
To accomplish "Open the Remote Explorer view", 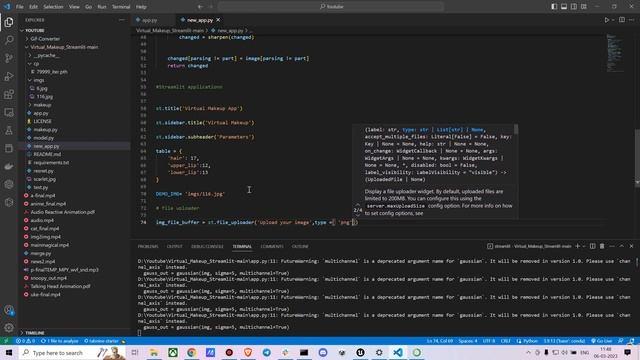I will (x=9, y=112).
